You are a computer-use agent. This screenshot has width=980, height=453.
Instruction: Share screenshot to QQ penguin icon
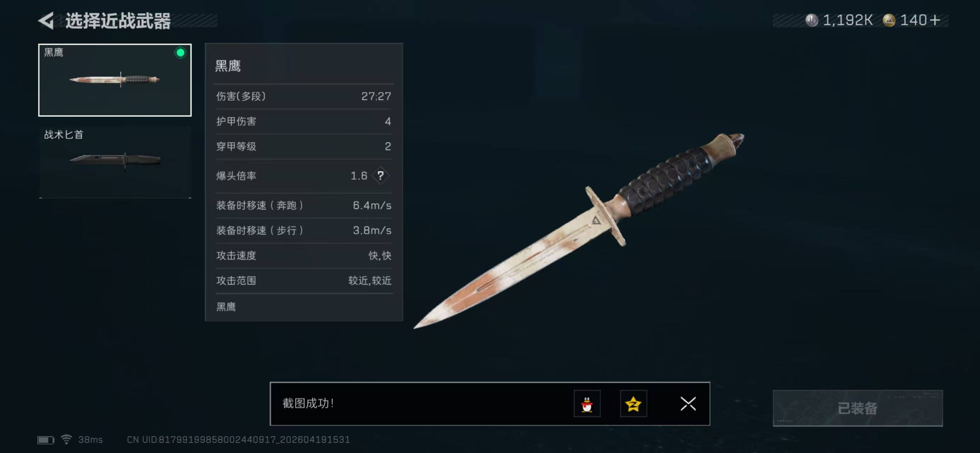pyautogui.click(x=587, y=403)
